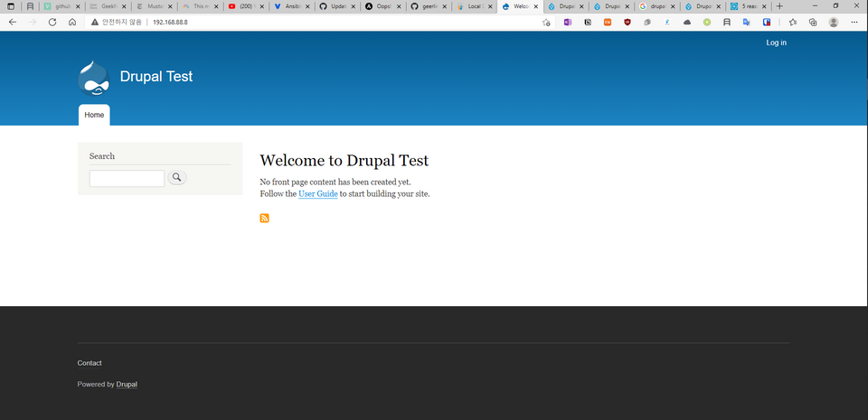Open the tab actions menu icon
Viewport: 868px width, 420px height.
pyautogui.click(x=11, y=6)
